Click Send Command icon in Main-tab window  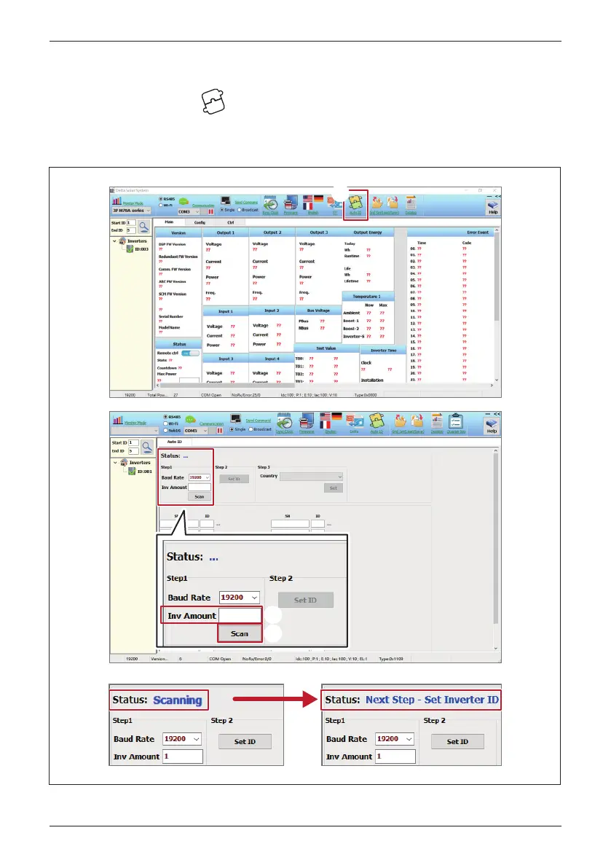(x=226, y=200)
